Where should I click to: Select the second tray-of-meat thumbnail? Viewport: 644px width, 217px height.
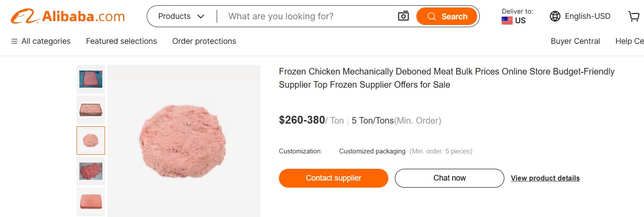[91, 110]
